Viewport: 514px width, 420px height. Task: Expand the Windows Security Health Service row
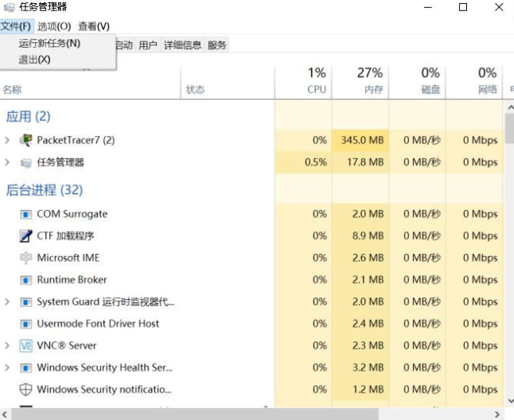7,367
